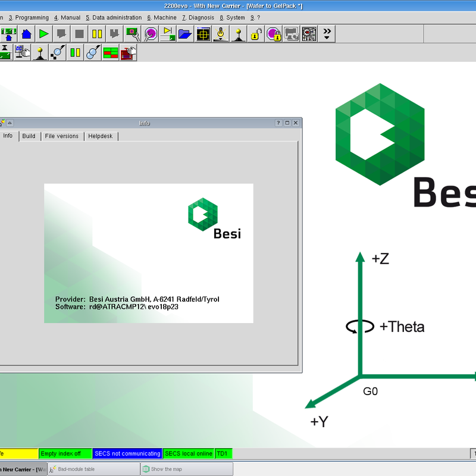The image size is (476, 476).
Task: Open Show the map taskbar window
Action: click(x=187, y=469)
